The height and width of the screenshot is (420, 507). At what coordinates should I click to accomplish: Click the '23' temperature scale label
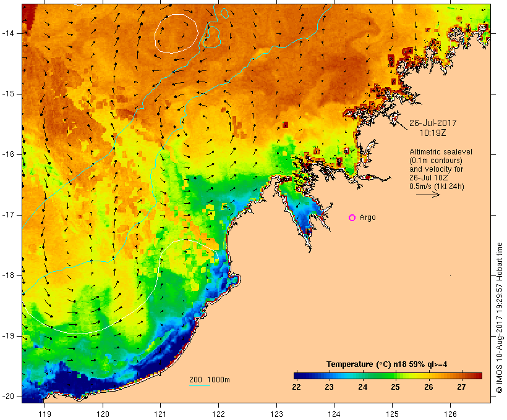click(x=329, y=387)
